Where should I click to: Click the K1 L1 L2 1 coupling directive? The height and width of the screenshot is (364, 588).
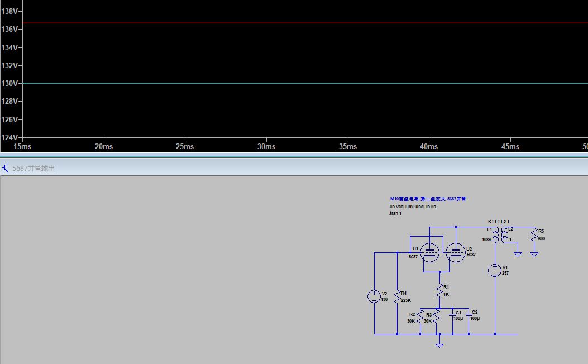(x=499, y=222)
